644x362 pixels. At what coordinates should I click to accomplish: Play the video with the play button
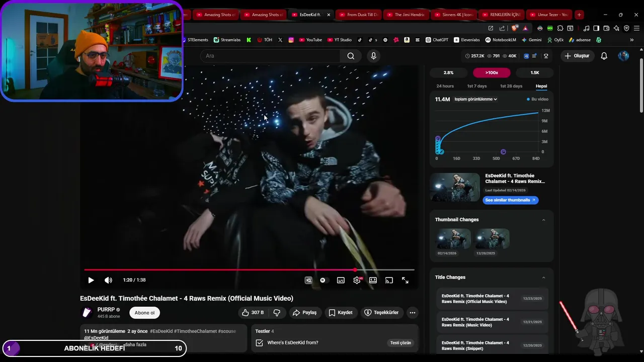[91, 280]
